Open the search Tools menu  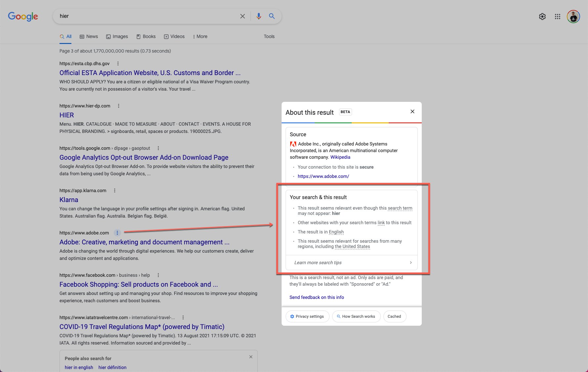(x=269, y=36)
